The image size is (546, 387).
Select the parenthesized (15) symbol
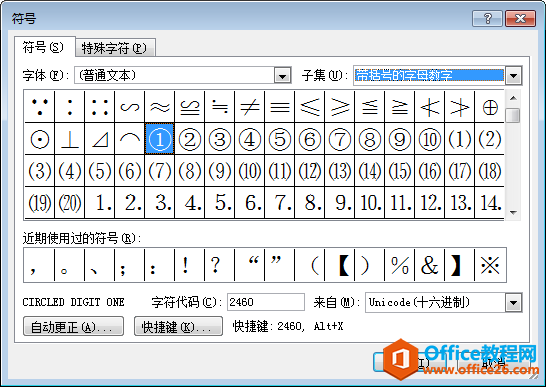400,171
